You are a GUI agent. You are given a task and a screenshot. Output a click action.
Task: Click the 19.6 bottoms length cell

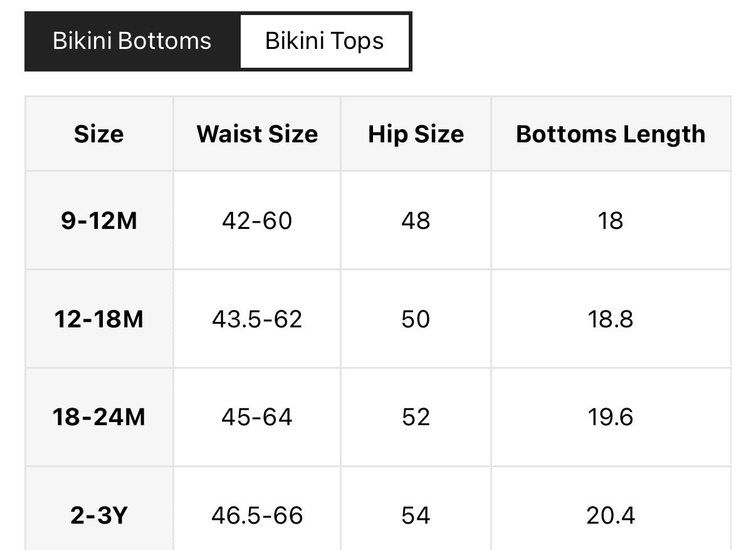[x=611, y=417]
